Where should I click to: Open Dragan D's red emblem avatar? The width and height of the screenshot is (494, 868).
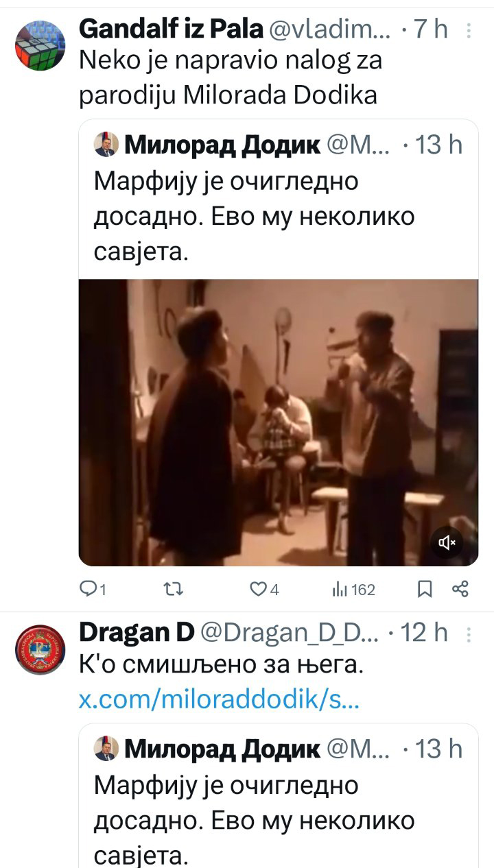(40, 649)
